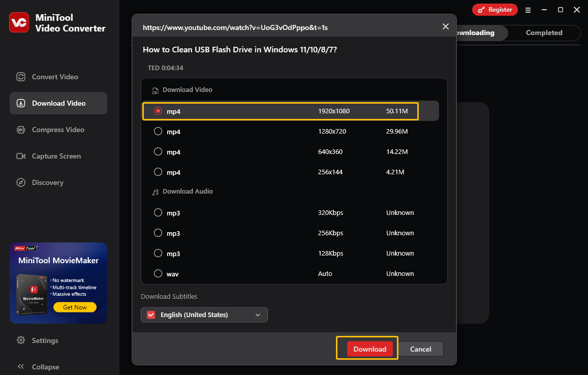Click the key icon on Register button

pos(481,10)
